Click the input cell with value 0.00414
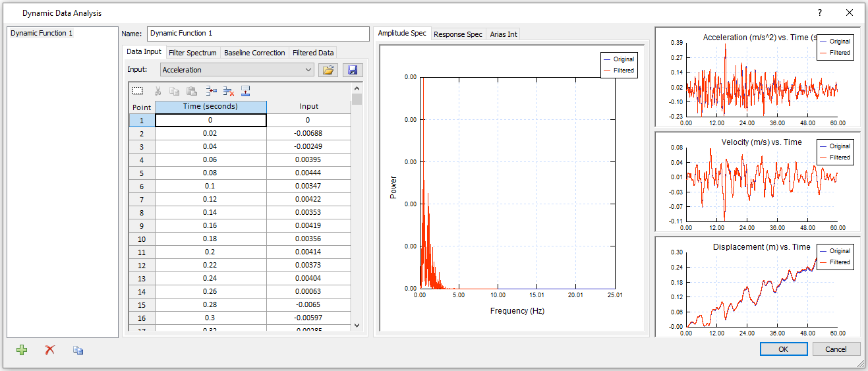 pyautogui.click(x=309, y=252)
